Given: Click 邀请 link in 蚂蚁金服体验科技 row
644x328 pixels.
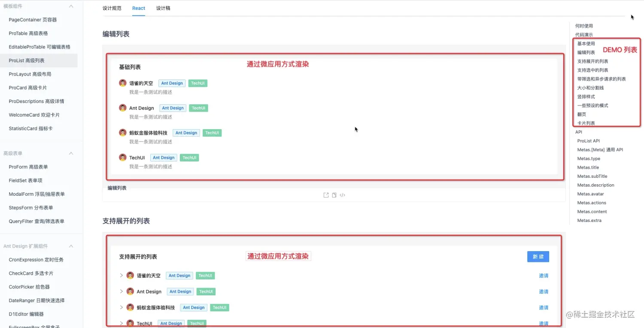Looking at the screenshot, I should (544, 307).
